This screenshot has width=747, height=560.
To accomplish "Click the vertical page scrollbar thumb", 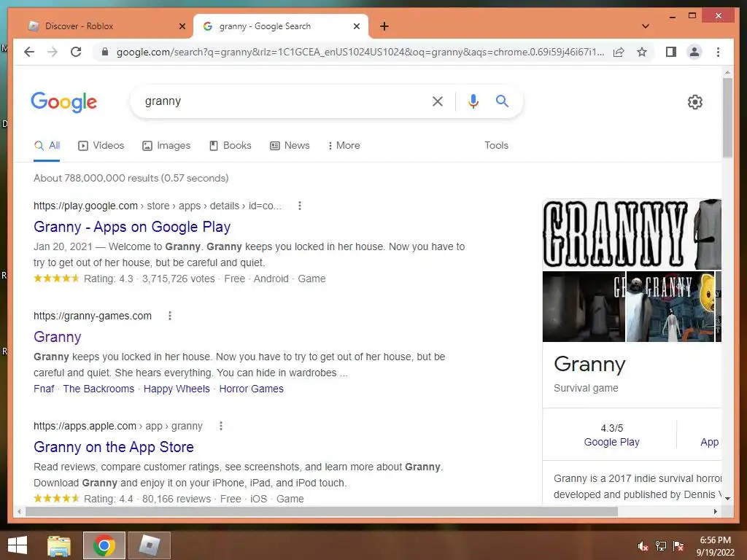I will 727,117.
